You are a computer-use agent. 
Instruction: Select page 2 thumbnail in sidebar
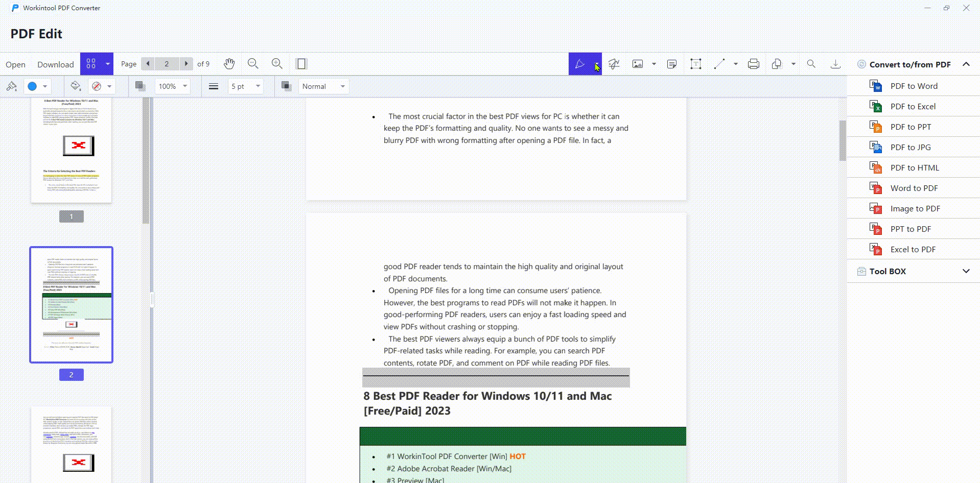(71, 304)
